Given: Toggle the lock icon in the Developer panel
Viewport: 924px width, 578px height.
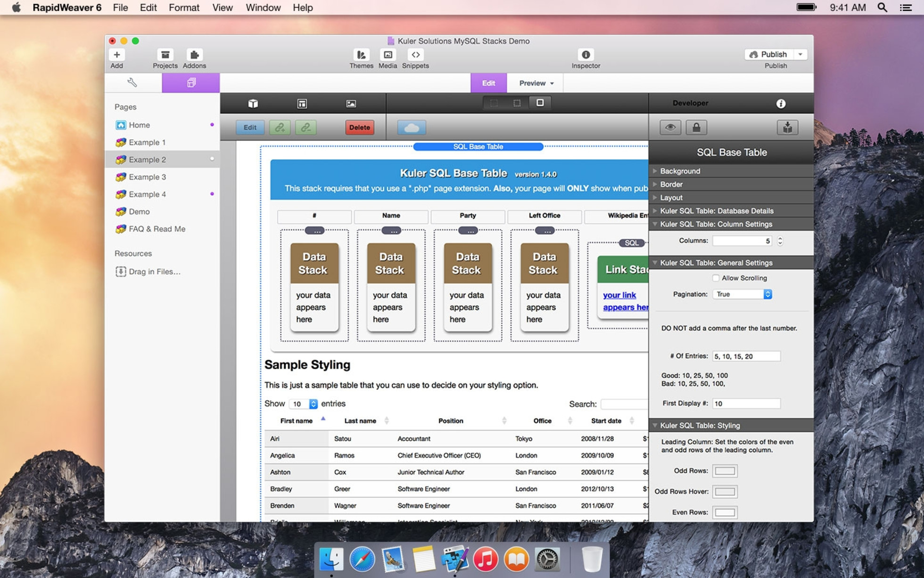Looking at the screenshot, I should [x=697, y=127].
